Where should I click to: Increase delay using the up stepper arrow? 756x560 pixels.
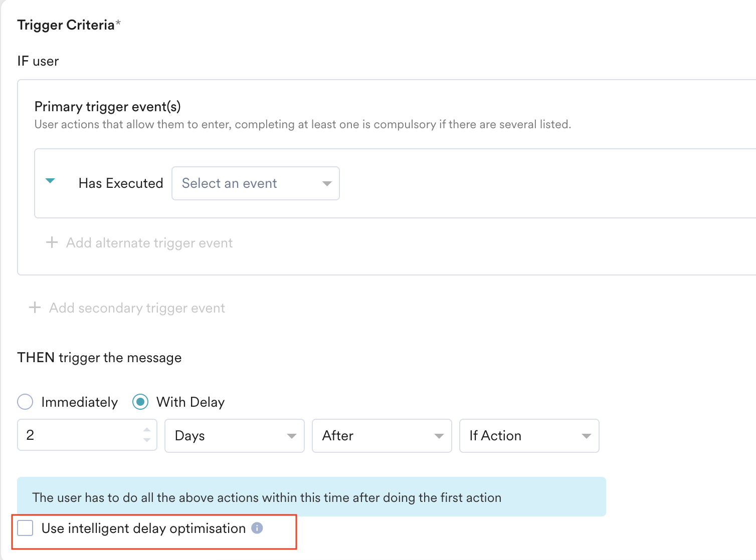(147, 430)
